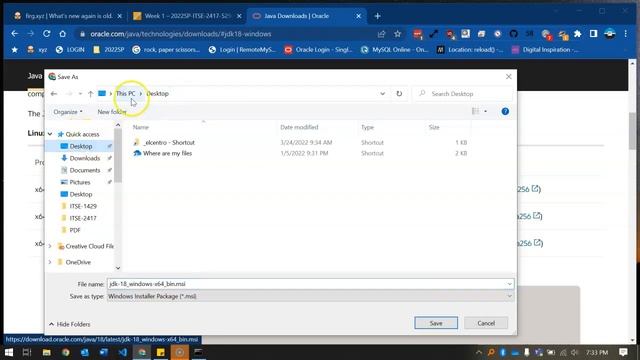Open the notification center icon
640x360 pixels.
pyautogui.click(x=623, y=352)
